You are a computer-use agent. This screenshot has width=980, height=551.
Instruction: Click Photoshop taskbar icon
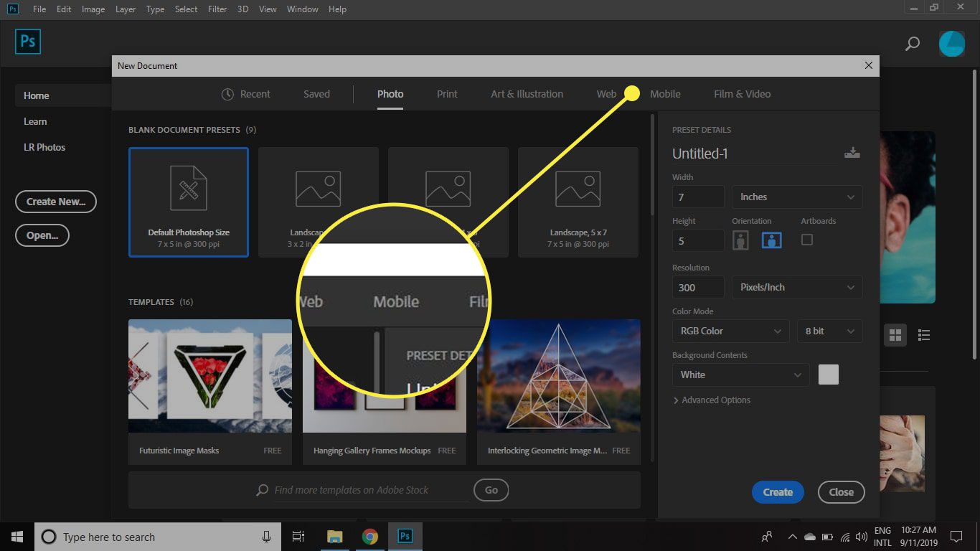405,537
